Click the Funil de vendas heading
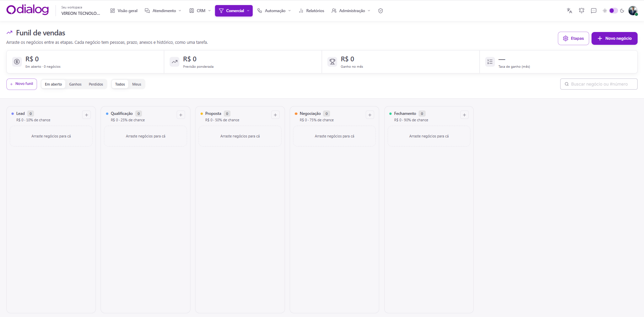This screenshot has height=317, width=644. coord(41,33)
